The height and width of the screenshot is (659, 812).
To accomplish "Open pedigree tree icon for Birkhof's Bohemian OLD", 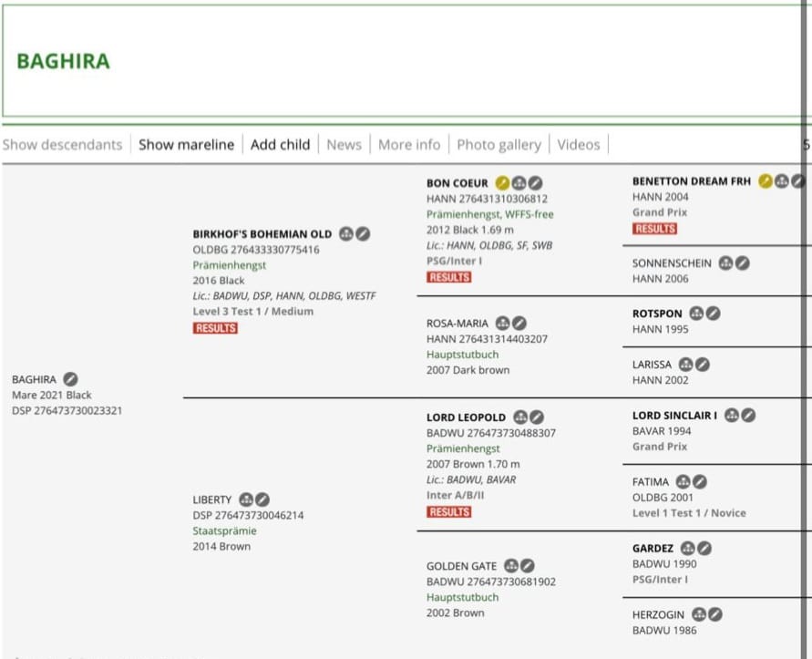I will 346,234.
